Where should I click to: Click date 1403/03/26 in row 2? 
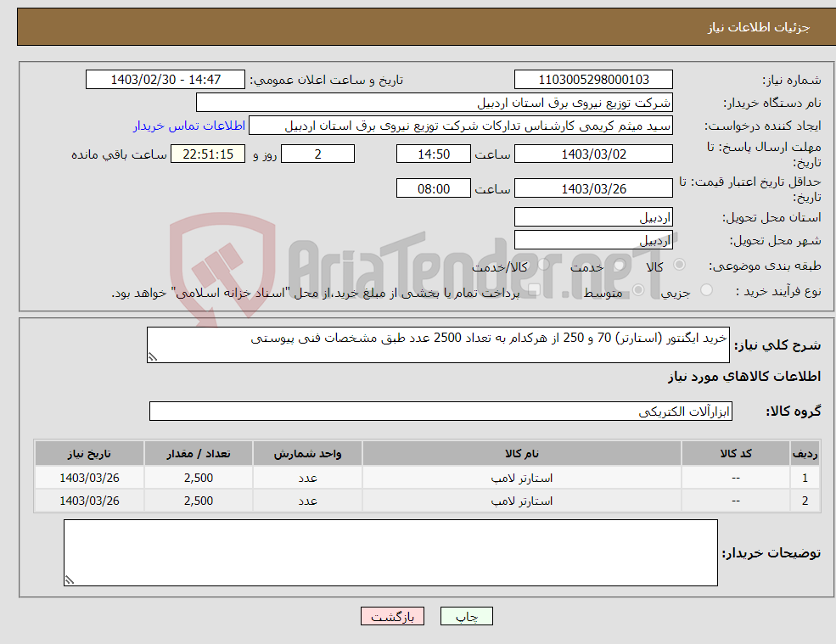coord(90,501)
